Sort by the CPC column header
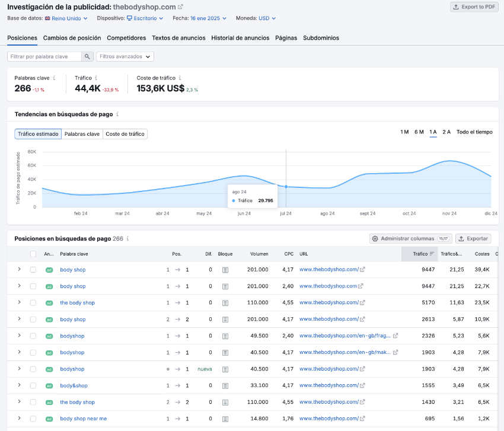This screenshot has height=431, width=504. click(289, 254)
